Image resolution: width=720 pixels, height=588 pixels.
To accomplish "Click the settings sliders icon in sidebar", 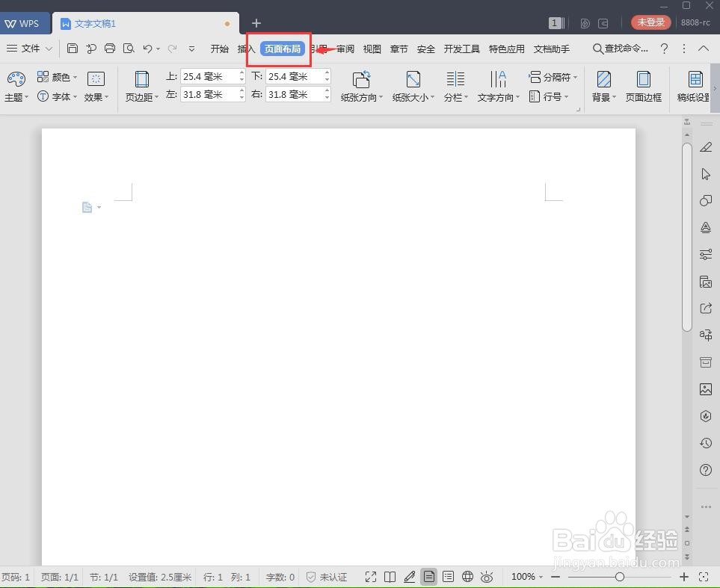I will pos(706,254).
